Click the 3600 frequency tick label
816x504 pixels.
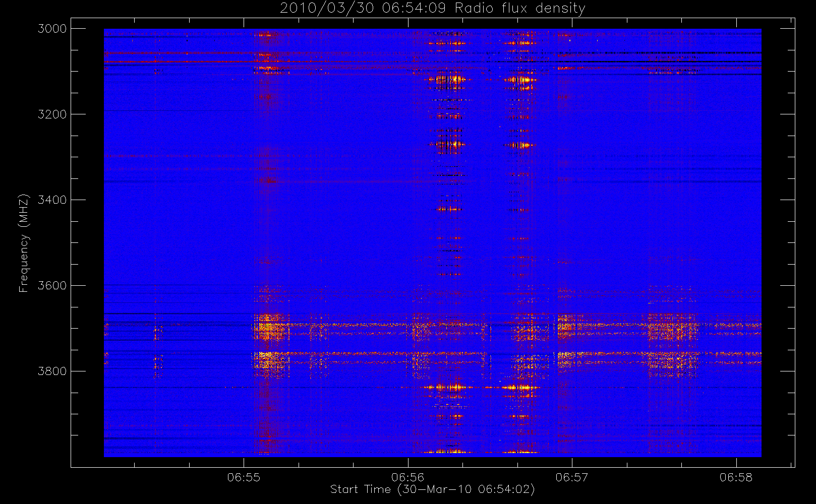(52, 286)
